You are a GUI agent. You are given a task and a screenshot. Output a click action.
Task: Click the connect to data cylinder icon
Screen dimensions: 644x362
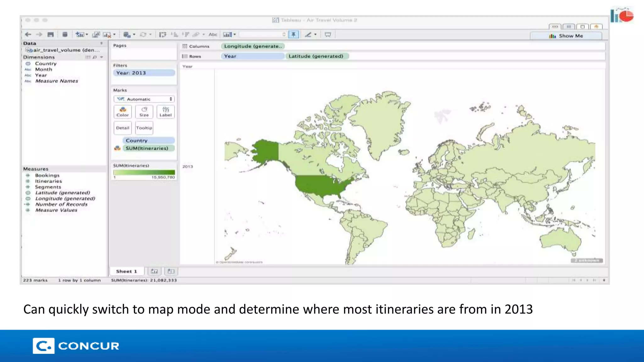[65, 35]
